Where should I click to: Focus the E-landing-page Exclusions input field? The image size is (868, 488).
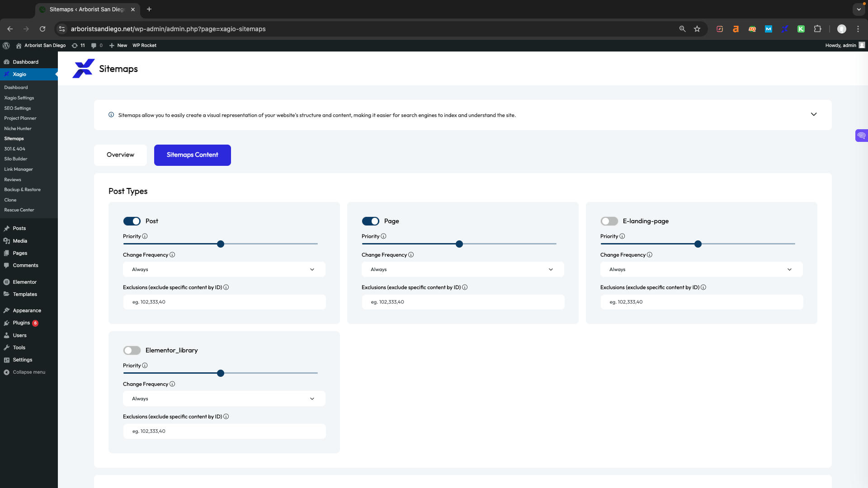pyautogui.click(x=702, y=302)
